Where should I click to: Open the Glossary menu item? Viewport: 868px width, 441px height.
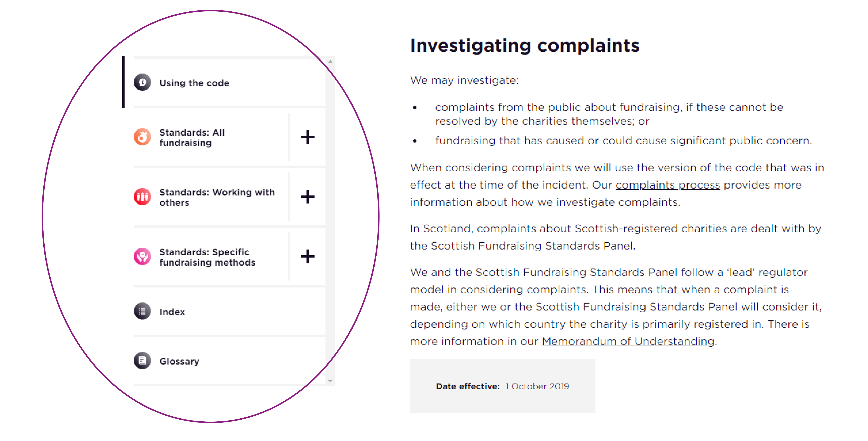click(229, 361)
